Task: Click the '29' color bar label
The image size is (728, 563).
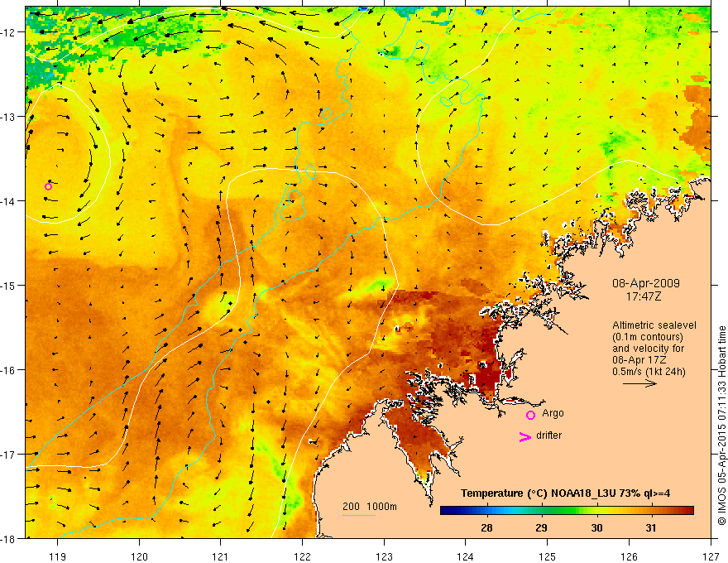Action: coord(541,527)
